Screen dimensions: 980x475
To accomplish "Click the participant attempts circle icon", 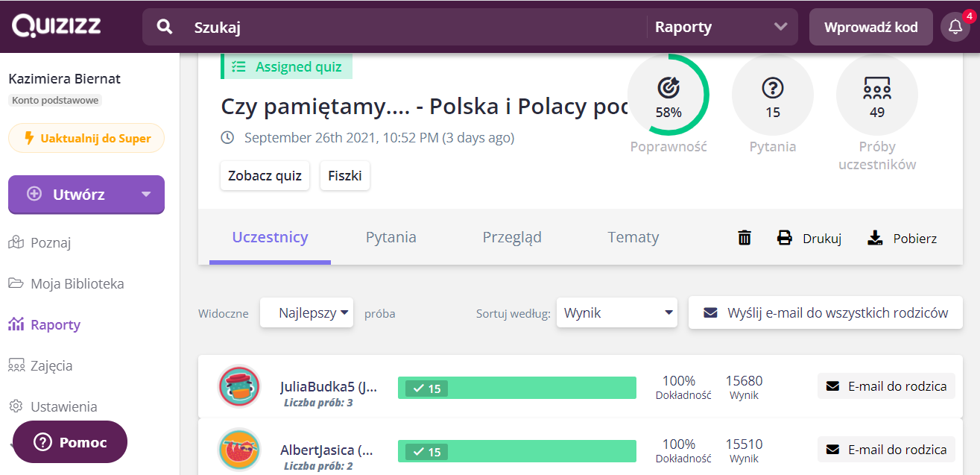I will (x=876, y=89).
